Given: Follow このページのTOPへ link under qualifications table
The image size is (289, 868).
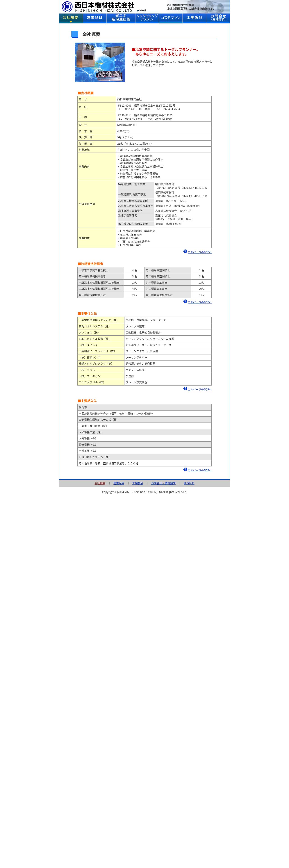Looking at the screenshot, I should tap(199, 303).
